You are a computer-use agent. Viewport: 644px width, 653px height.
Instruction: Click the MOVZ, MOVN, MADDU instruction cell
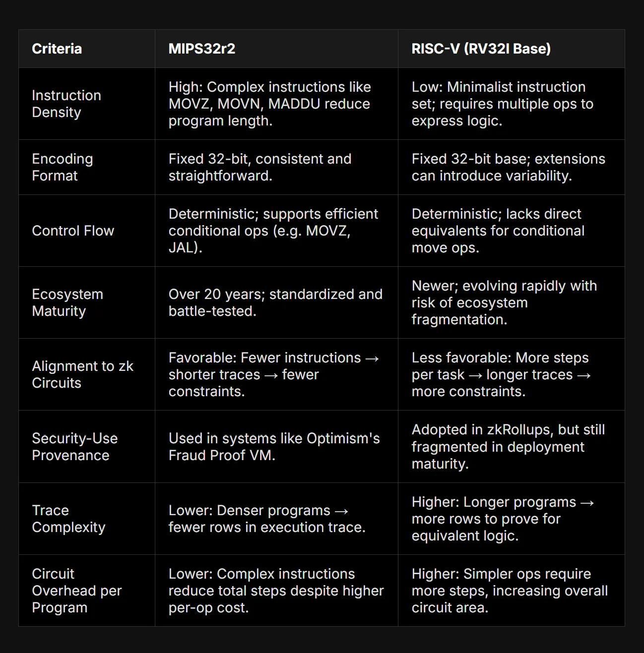(269, 104)
